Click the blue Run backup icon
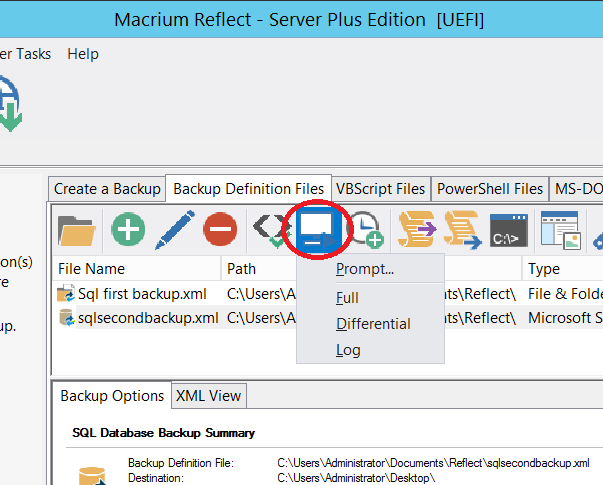Screen dimensions: 603x485 [x=318, y=230]
